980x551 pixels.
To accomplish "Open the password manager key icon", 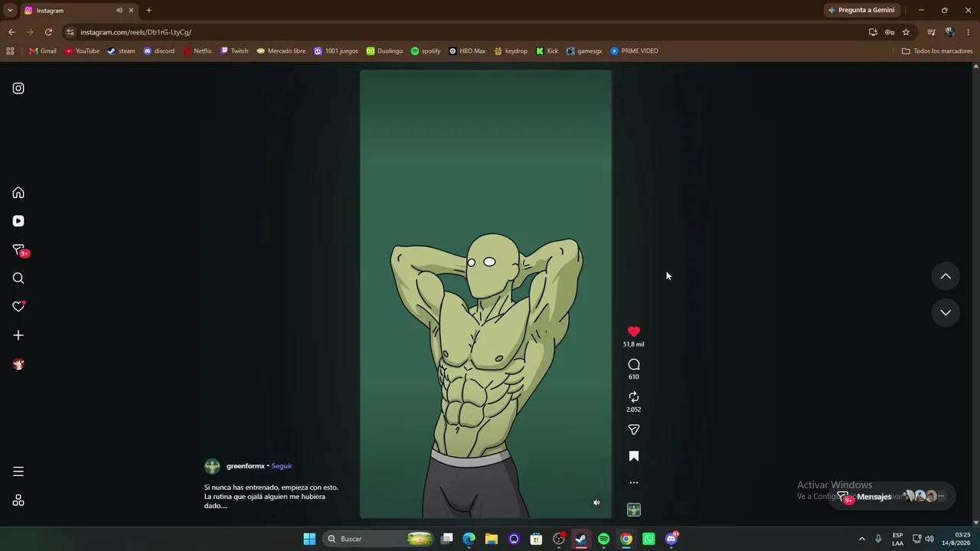I will (x=890, y=32).
